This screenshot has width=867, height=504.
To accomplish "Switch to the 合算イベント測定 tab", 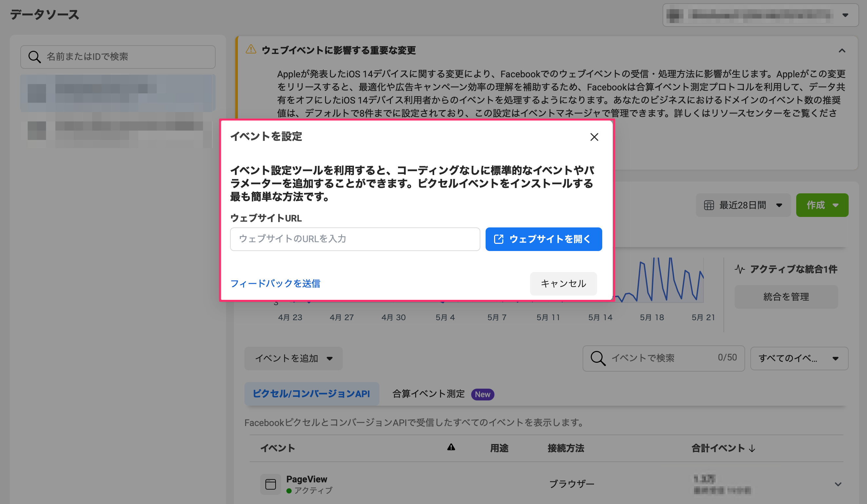I will [428, 394].
